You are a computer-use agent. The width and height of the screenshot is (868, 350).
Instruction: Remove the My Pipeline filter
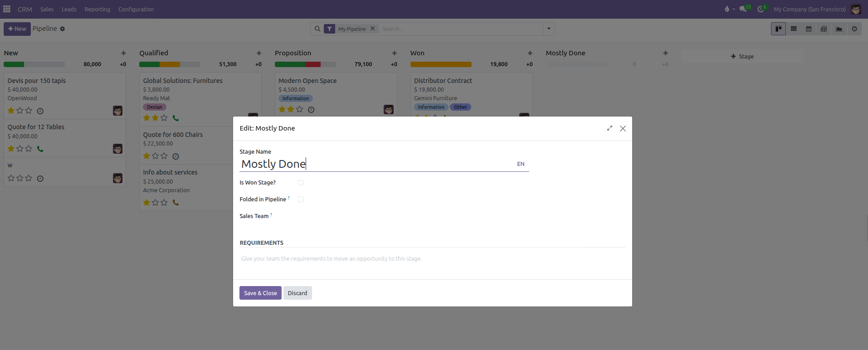372,29
